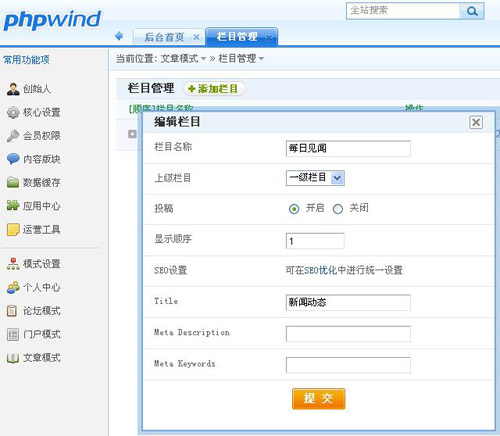Switch to the 后台首页 tab
This screenshot has height=436, width=500.
click(x=164, y=37)
